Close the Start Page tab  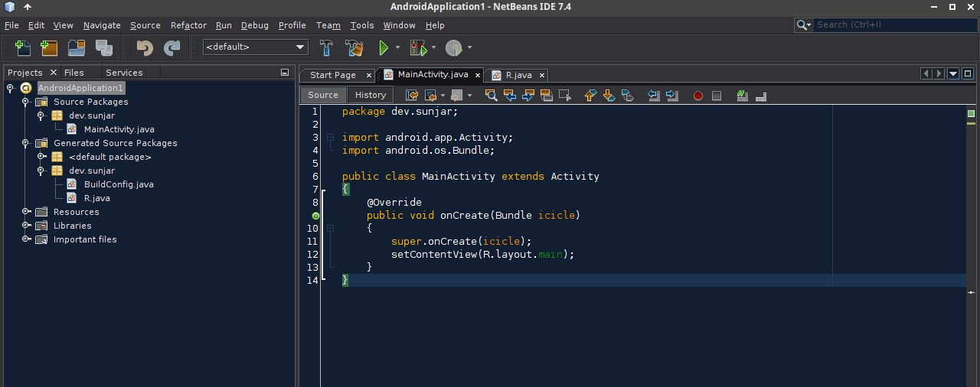(x=369, y=75)
